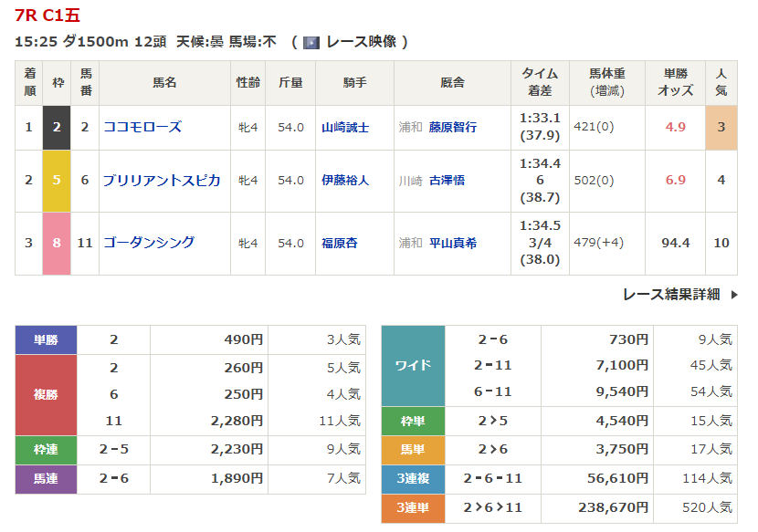Open trainer 平山真希 profile
The image size is (758, 532).
point(453,244)
